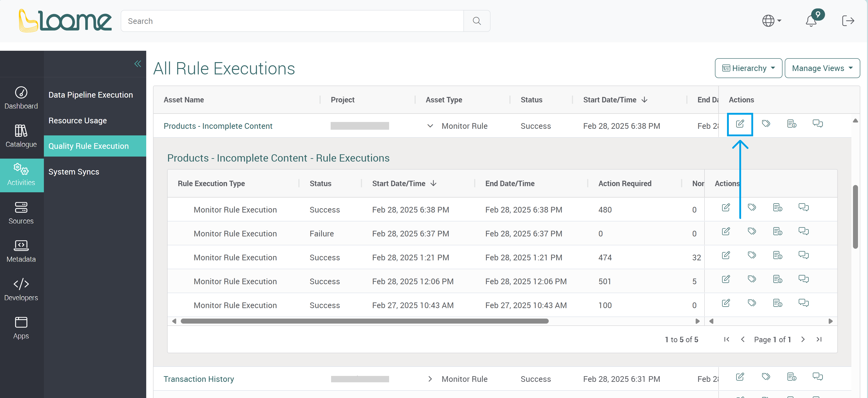The height and width of the screenshot is (398, 868).
Task: Click the nested table horizontal scrollbar
Action: pos(365,321)
